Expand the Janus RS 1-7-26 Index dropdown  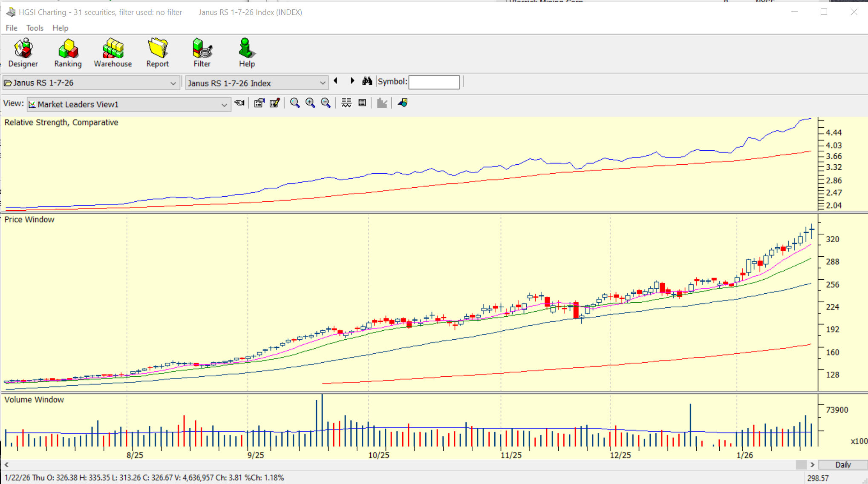point(322,83)
